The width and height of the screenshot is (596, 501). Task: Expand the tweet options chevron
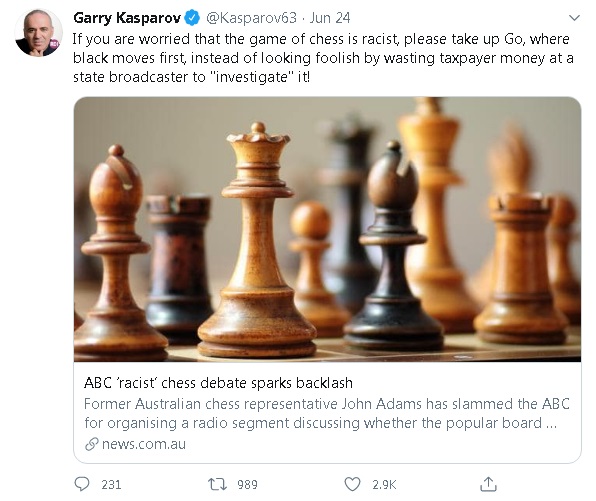574,17
